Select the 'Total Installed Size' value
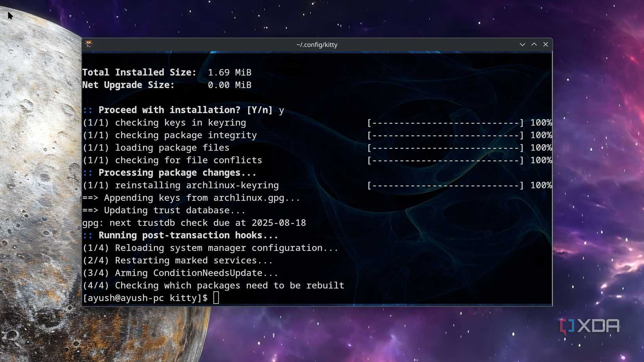Viewport: 644px width, 362px height. tap(230, 72)
